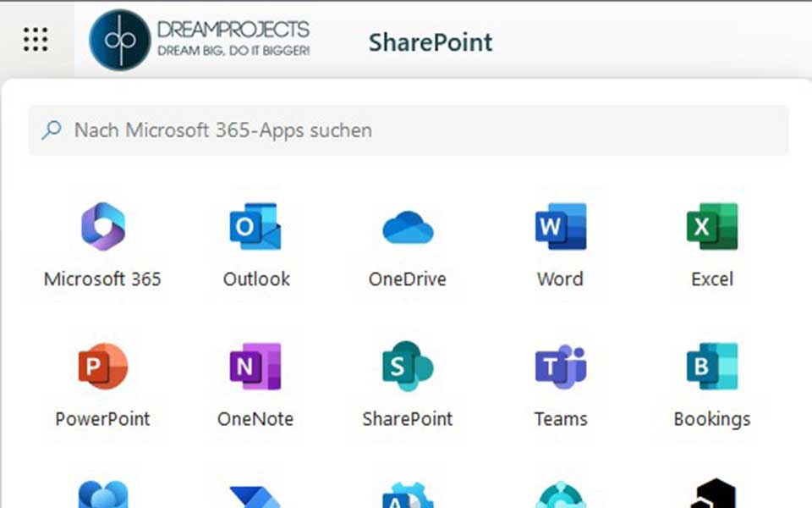Image resolution: width=812 pixels, height=508 pixels.
Task: Open the Admin app with the gear icon
Action: click(x=408, y=495)
